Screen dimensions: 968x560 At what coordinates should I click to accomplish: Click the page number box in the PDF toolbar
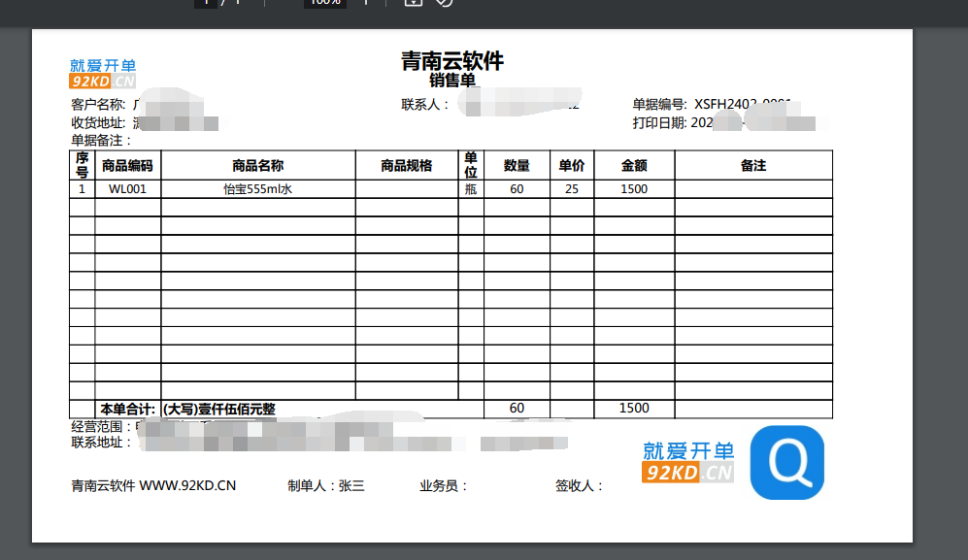tap(206, 3)
